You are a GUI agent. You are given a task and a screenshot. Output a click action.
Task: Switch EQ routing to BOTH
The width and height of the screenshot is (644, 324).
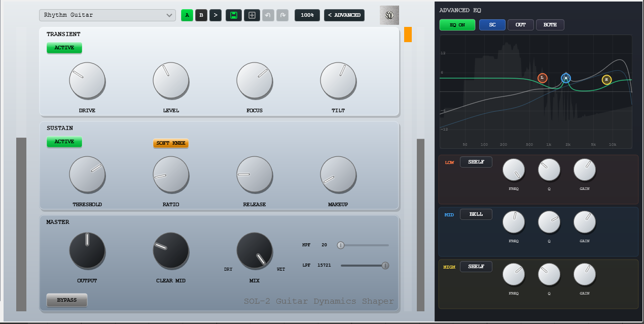click(x=550, y=25)
